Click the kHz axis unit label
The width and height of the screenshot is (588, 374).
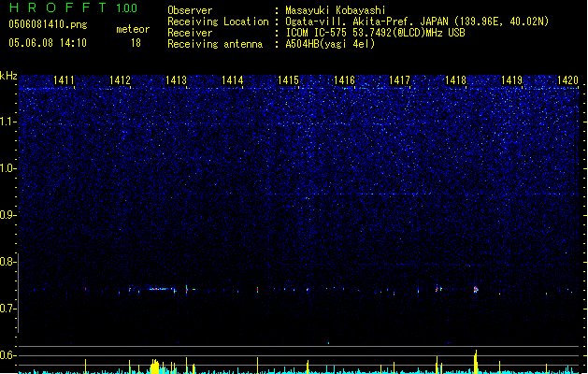click(8, 76)
